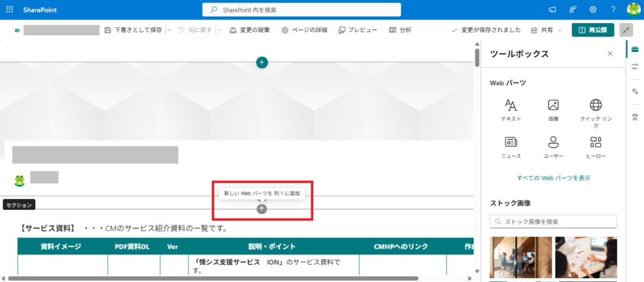This screenshot has height=282, width=644.
Task: Open the accessibility figure icon in right rail
Action: (x=635, y=117)
